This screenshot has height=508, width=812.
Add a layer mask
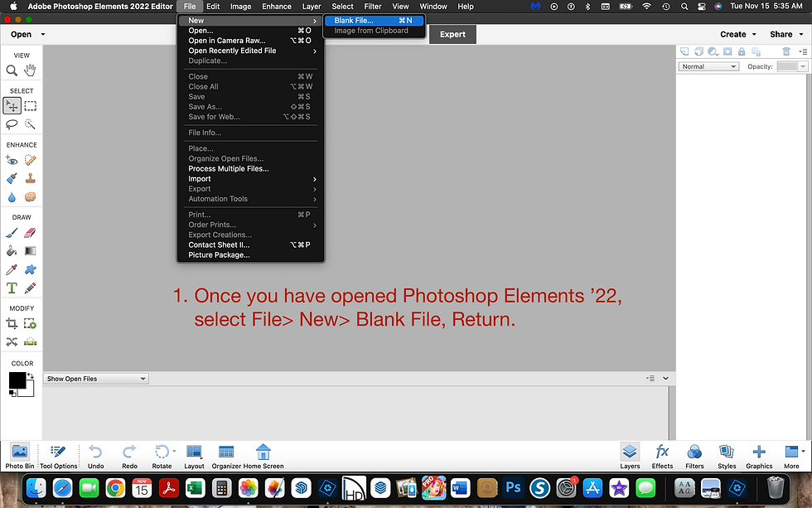(x=727, y=51)
